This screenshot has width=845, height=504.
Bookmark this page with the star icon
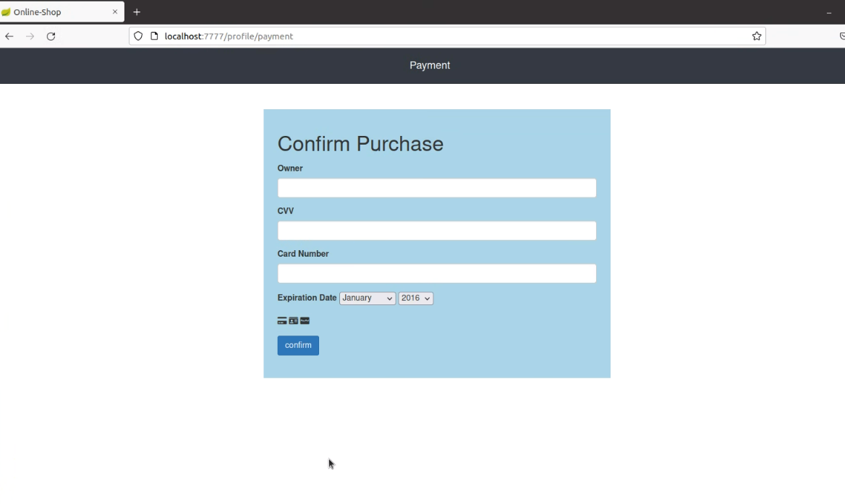coord(757,36)
